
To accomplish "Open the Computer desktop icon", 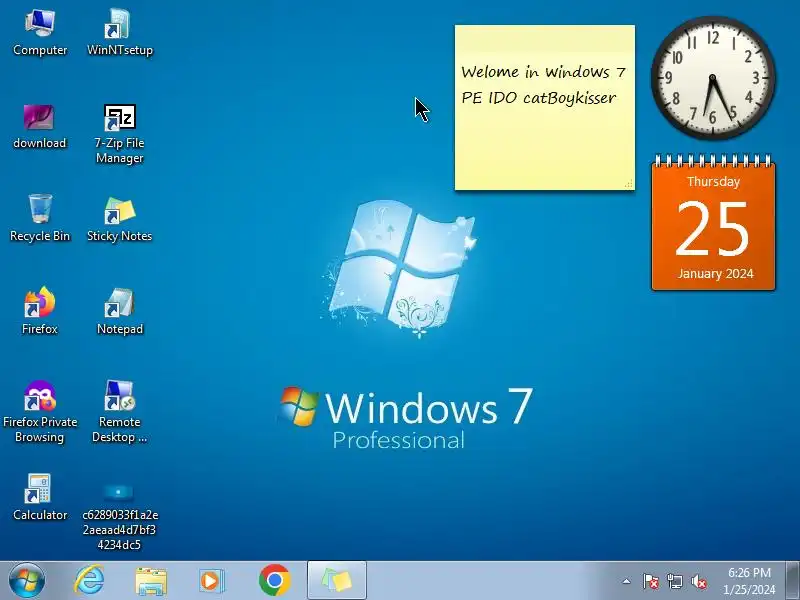I will click(x=40, y=33).
